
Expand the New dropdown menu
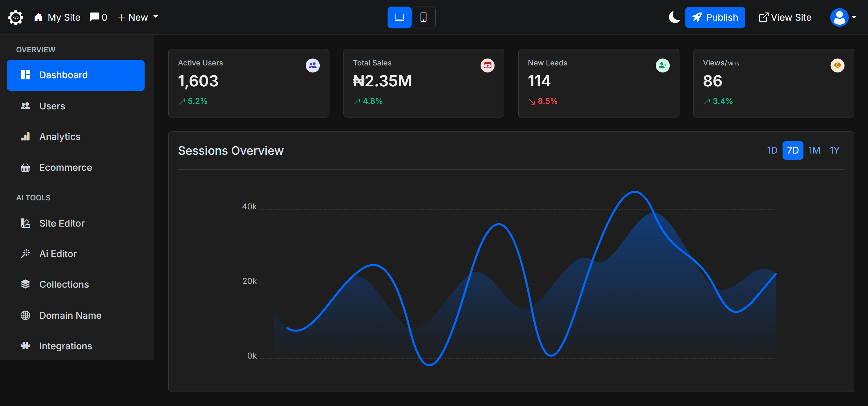click(138, 17)
